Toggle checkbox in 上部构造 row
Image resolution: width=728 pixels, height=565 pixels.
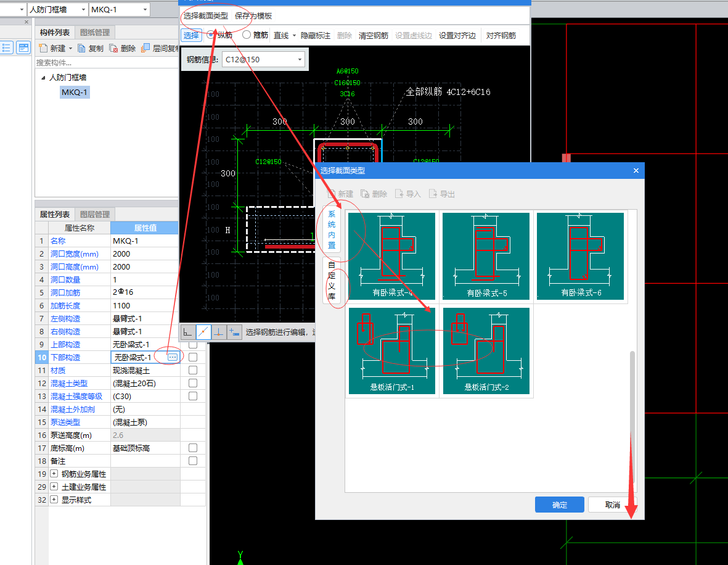coord(193,344)
